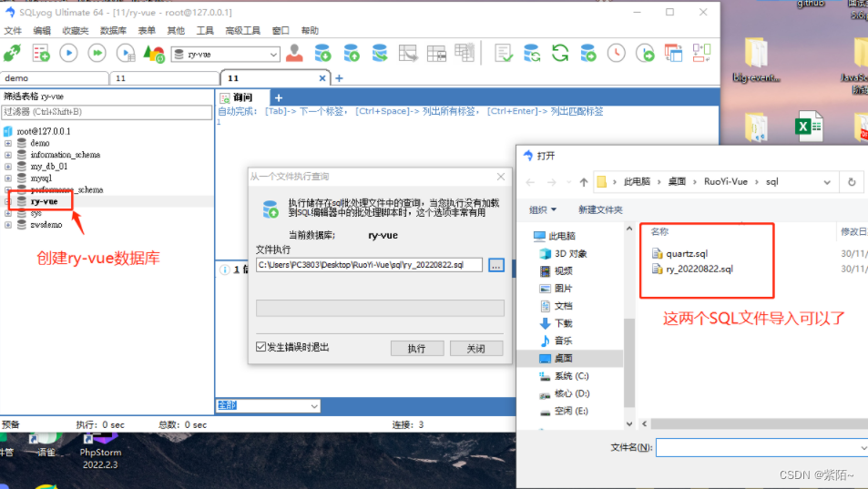Click the new connection plug icon
The image size is (868, 489).
pyautogui.click(x=12, y=53)
